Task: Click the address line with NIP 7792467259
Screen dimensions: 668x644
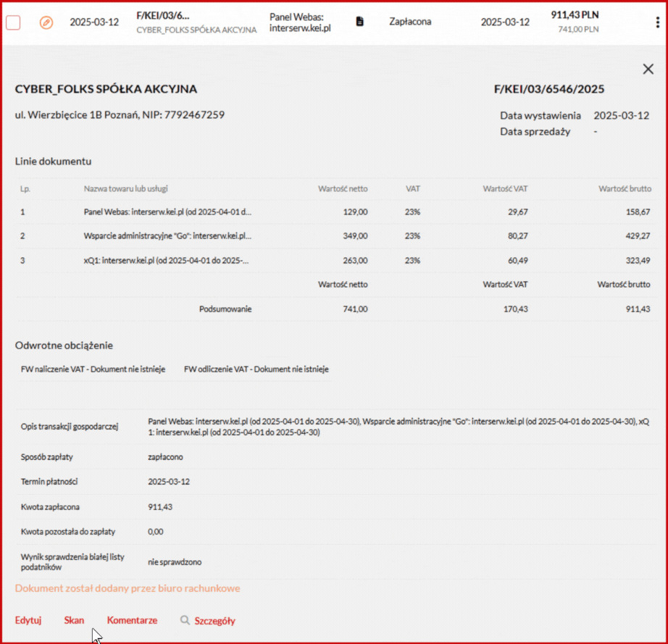Action: coord(120,115)
